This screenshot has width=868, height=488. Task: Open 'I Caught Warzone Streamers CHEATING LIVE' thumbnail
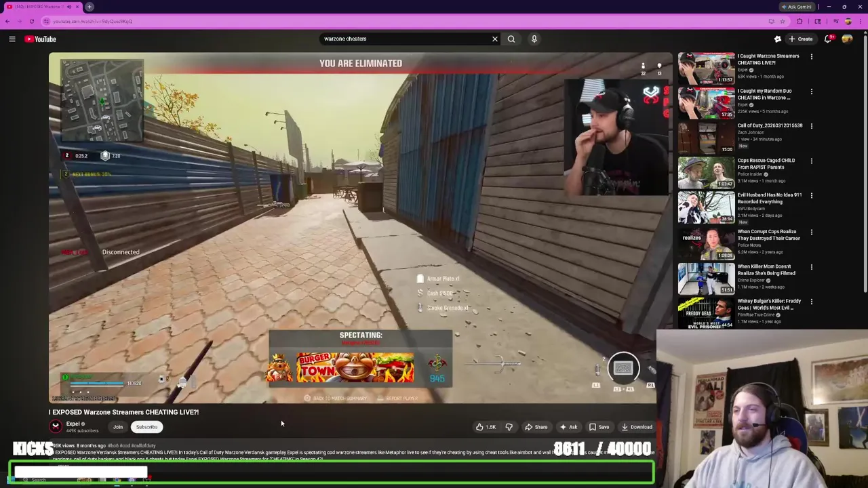pyautogui.click(x=706, y=68)
